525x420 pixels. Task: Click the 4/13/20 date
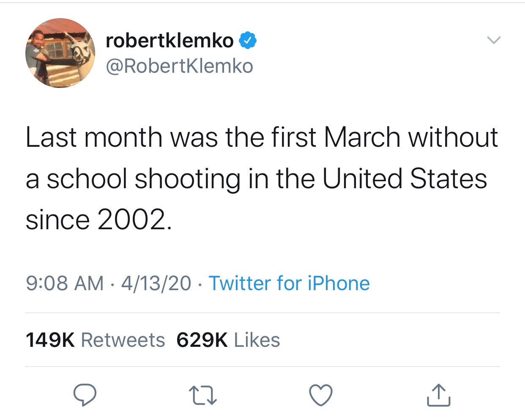pyautogui.click(x=156, y=283)
